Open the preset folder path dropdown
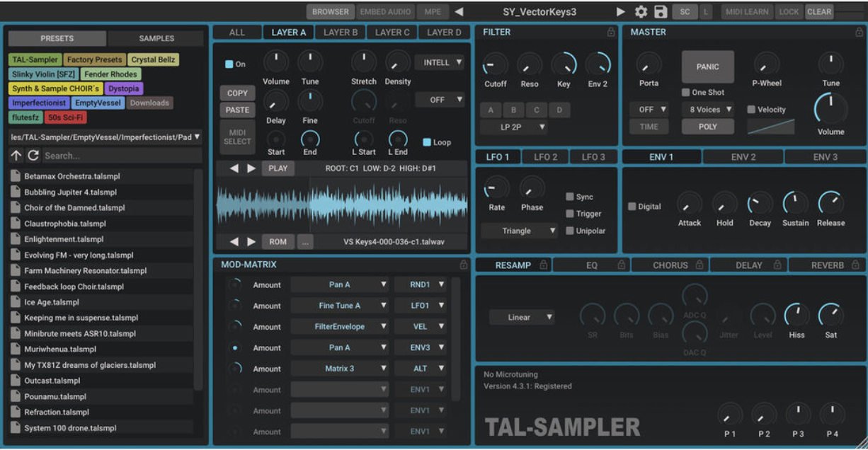868x450 pixels. 105,137
